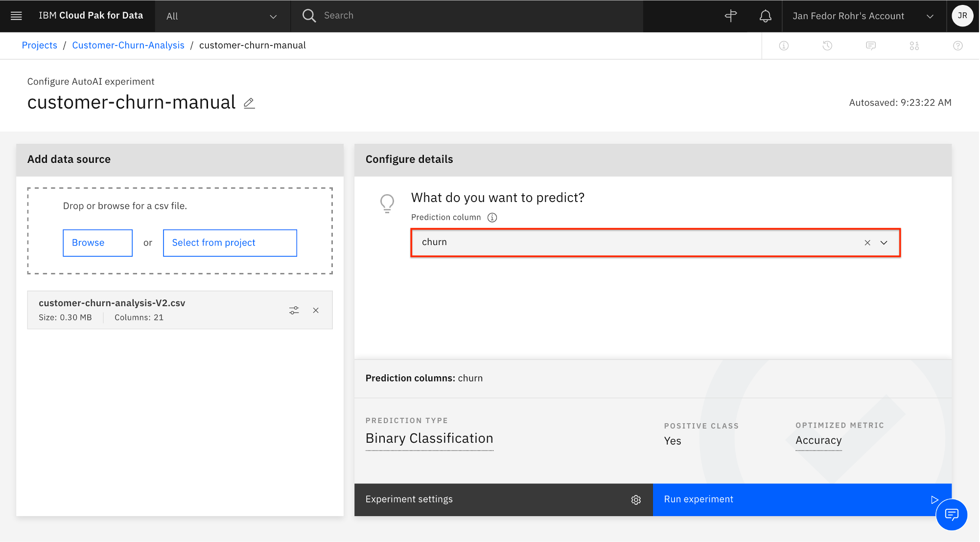Image resolution: width=980 pixels, height=542 pixels.
Task: Open the comments panel icon
Action: coord(871,45)
